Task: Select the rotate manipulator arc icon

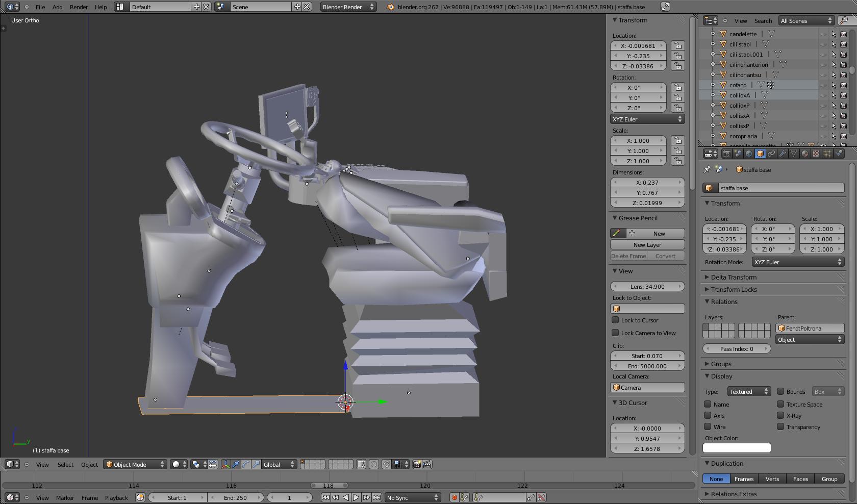Action: pyautogui.click(x=246, y=464)
